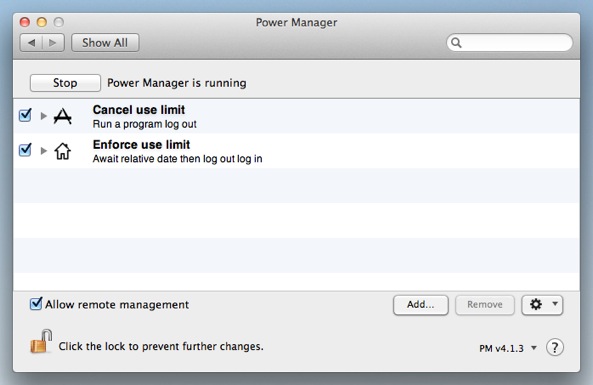Open the PM v4.1.3 version dropdown
This screenshot has width=593, height=385.
click(x=508, y=348)
